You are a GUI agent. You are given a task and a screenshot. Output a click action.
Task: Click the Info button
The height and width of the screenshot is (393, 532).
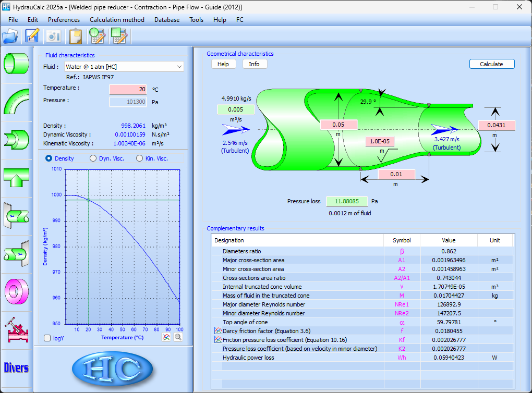click(255, 64)
